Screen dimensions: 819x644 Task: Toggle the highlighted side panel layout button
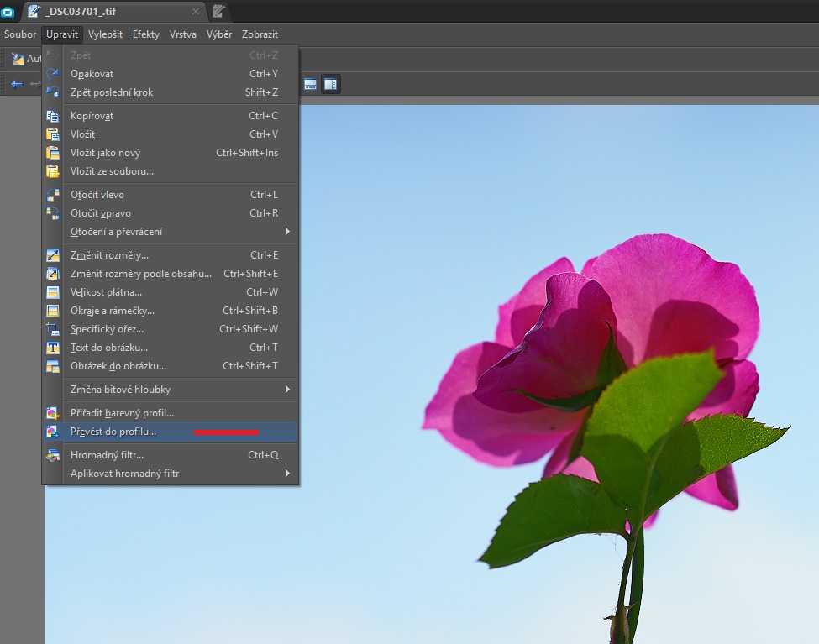(331, 84)
